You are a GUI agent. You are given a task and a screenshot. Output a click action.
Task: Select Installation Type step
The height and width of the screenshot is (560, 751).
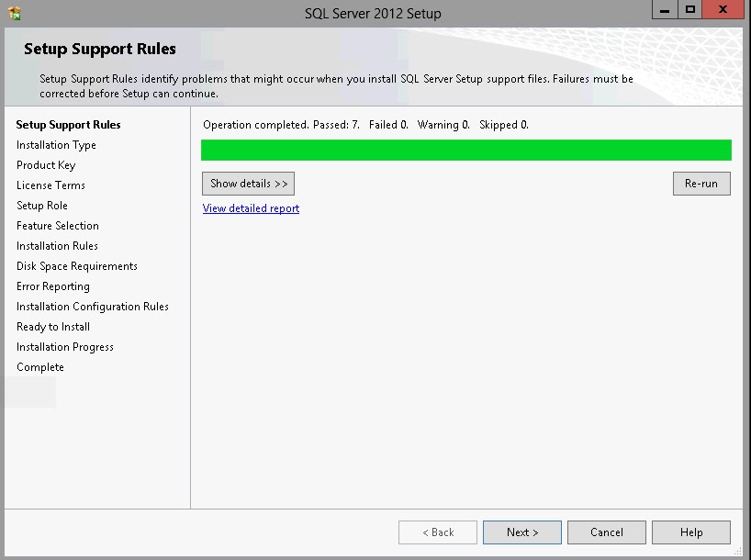click(x=56, y=145)
